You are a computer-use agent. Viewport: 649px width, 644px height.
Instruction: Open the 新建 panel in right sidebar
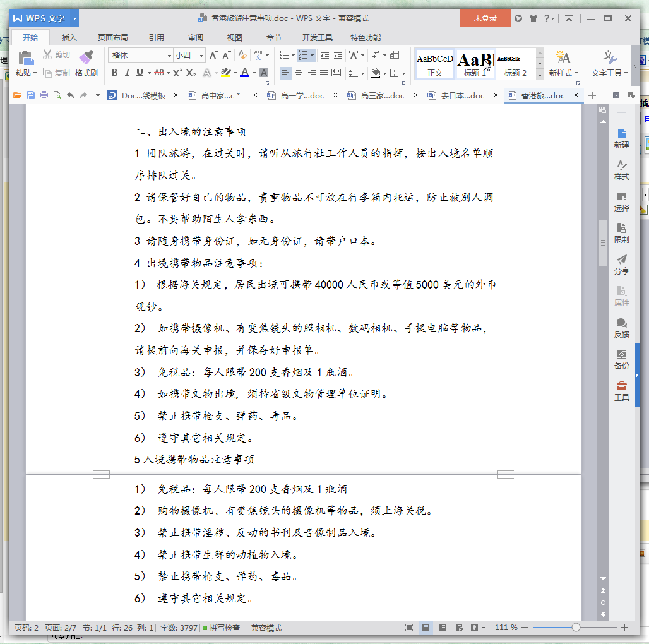coord(621,138)
